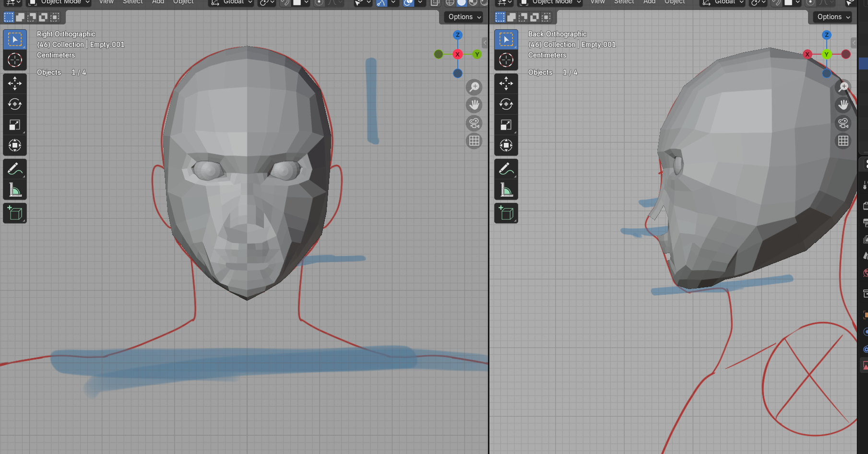868x454 pixels.
Task: Activate Select Box tool in Back Orthographic viewport
Action: pos(506,39)
